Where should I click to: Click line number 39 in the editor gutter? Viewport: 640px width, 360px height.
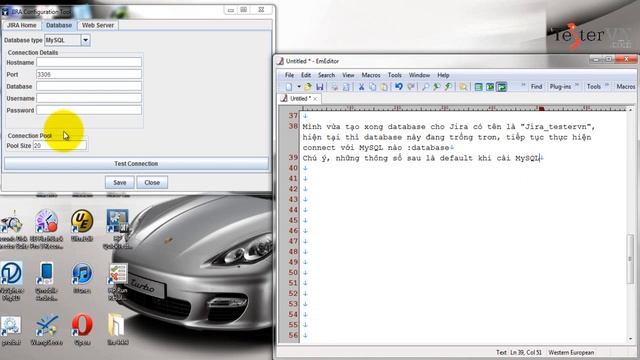tap(293, 158)
